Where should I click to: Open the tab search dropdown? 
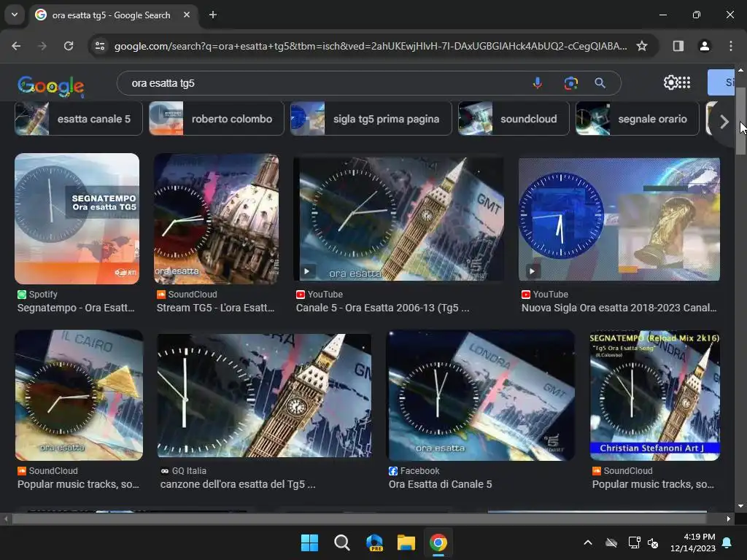tap(15, 15)
